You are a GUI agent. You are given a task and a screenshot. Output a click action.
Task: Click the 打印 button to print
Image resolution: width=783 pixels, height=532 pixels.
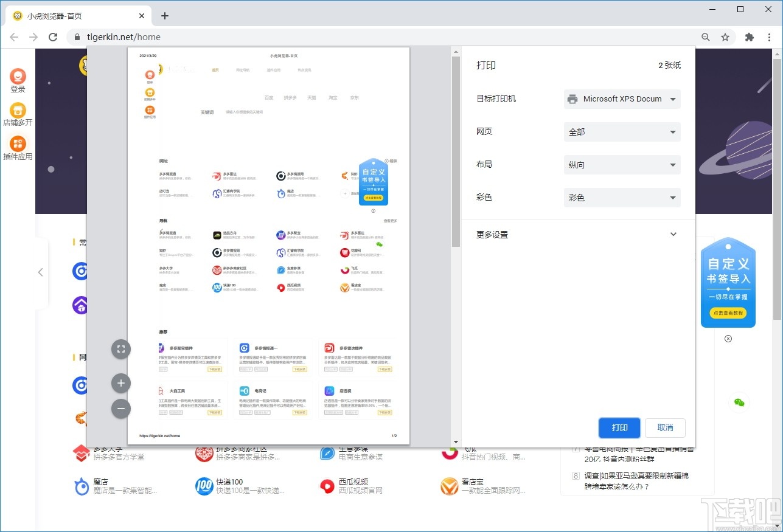pos(619,427)
